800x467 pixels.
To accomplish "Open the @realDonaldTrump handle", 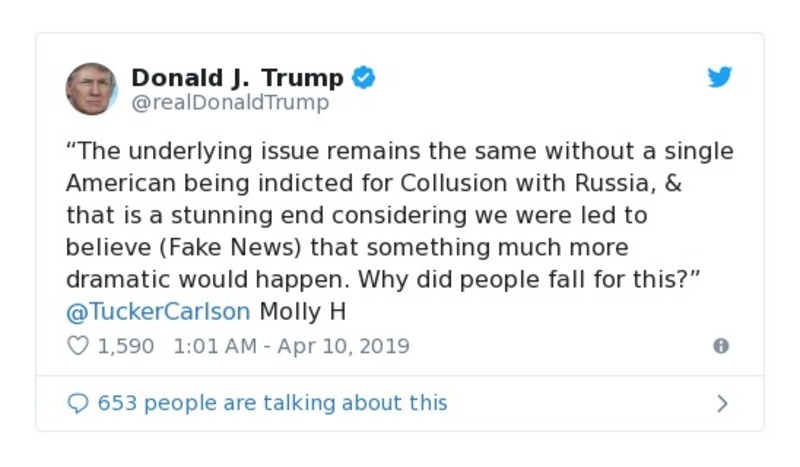I will click(230, 103).
